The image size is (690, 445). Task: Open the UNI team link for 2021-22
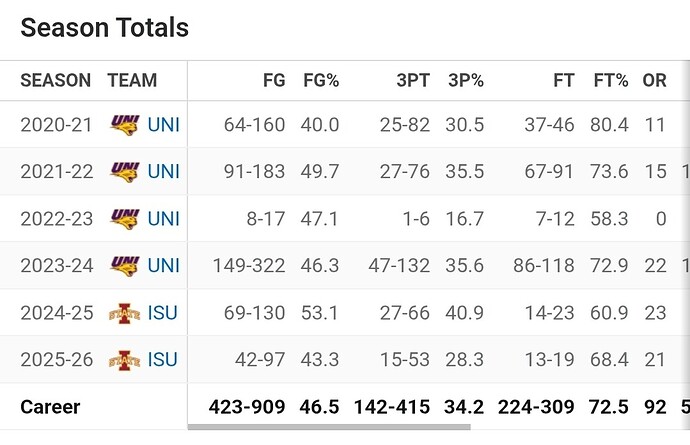tap(163, 171)
